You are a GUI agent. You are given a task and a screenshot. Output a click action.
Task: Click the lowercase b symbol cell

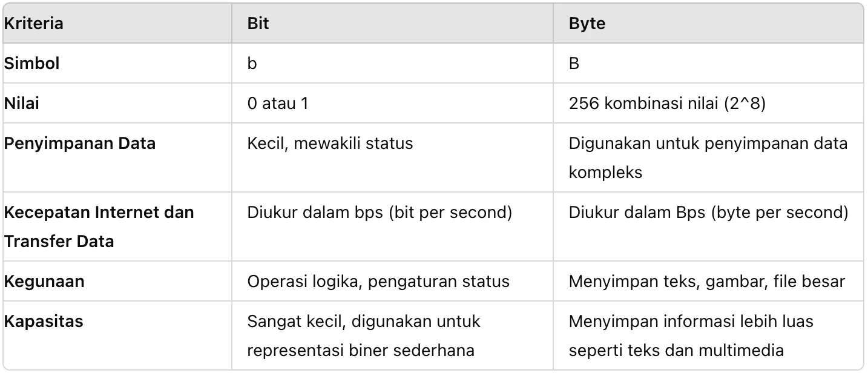point(252,63)
